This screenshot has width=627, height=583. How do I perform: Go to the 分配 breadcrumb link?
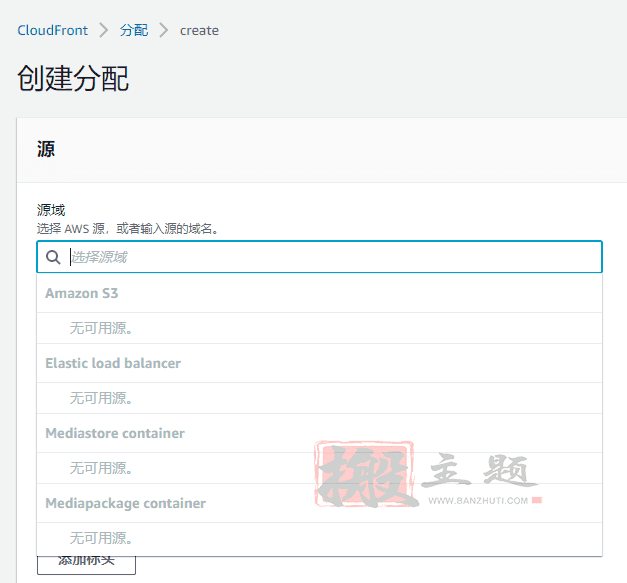(x=134, y=30)
